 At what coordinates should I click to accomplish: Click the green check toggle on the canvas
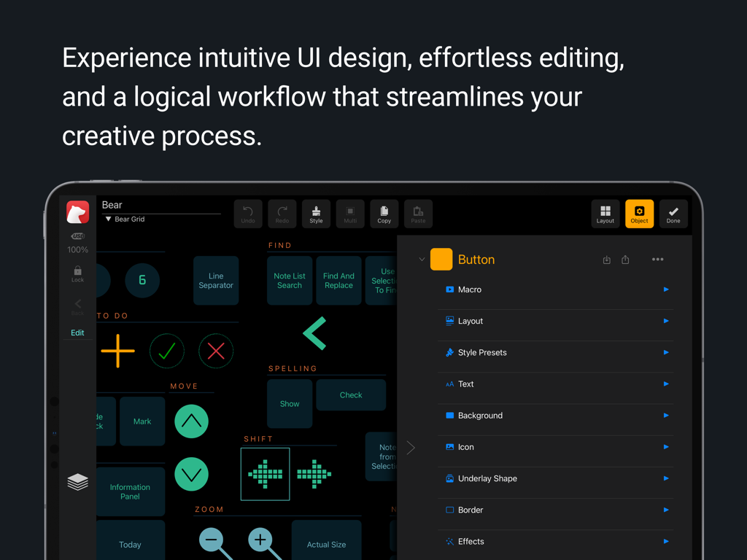166,351
